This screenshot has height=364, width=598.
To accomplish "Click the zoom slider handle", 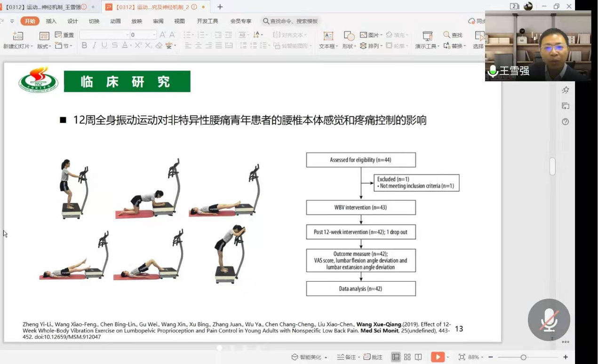I will click(x=523, y=357).
